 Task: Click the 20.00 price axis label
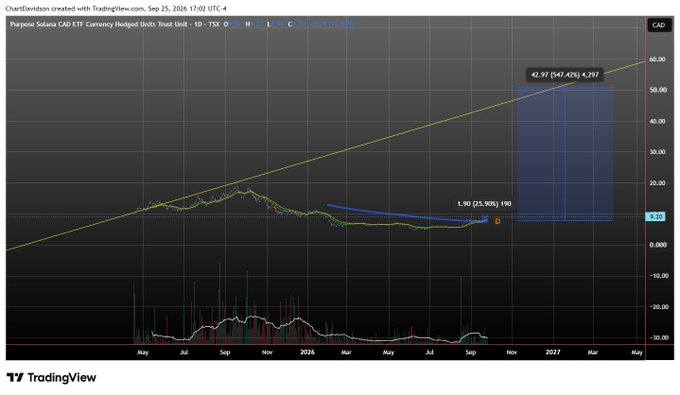(x=657, y=183)
